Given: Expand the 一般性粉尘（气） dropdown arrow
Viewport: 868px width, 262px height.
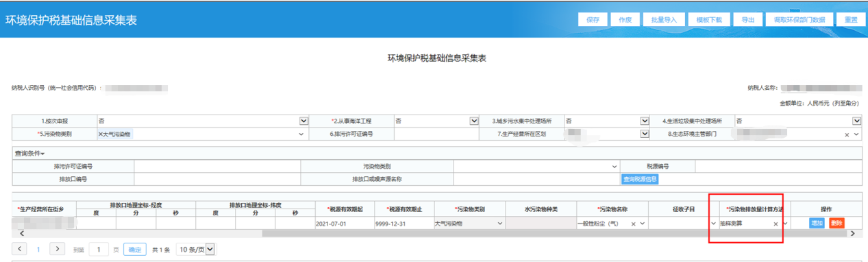Looking at the screenshot, I should [643, 224].
